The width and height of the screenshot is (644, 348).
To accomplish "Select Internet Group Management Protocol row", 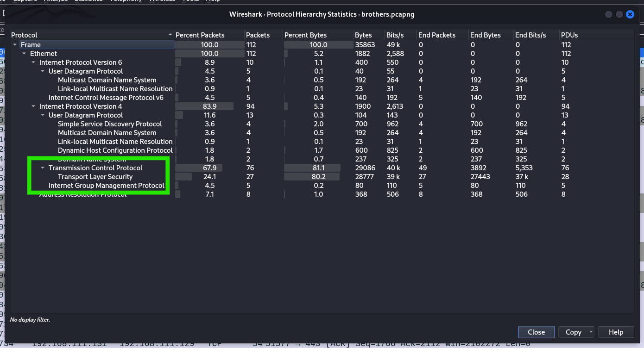I will coord(107,186).
